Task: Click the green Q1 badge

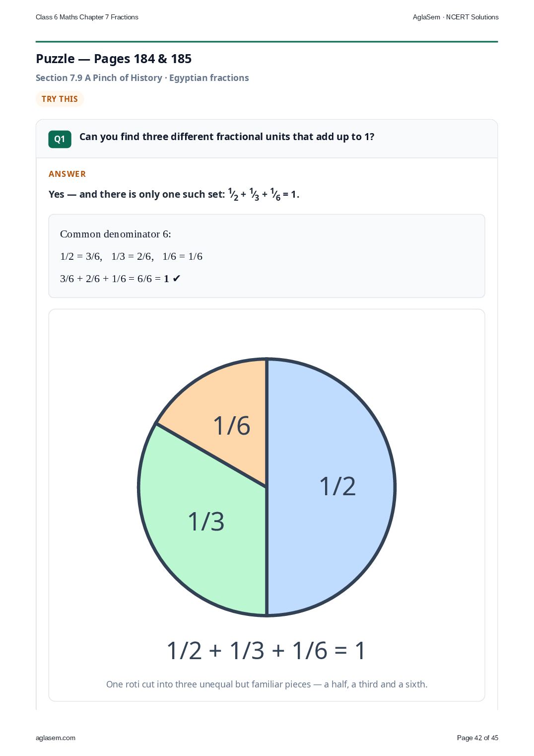Action: point(60,139)
